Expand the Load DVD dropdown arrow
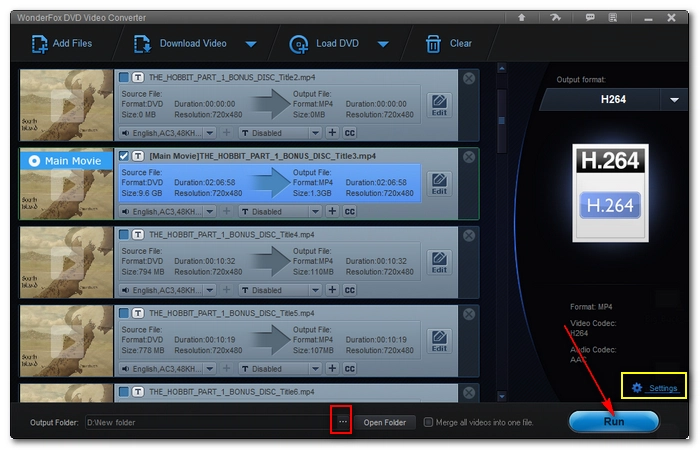The width and height of the screenshot is (700, 450). coord(383,44)
